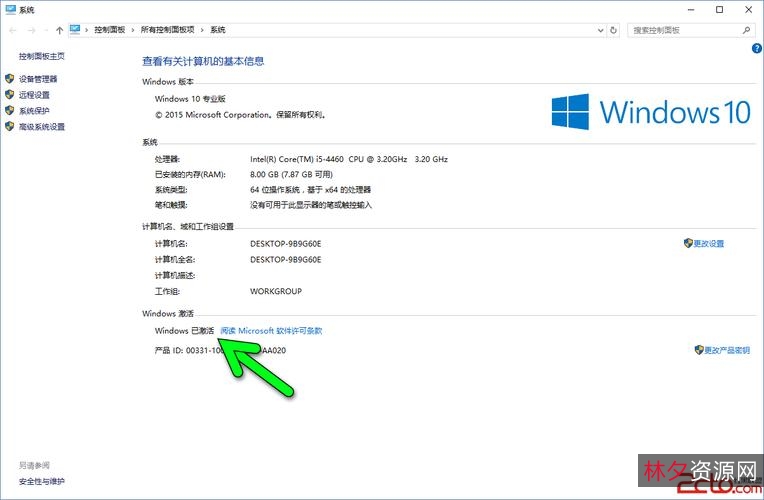Click the 产品 ID text line

click(x=220, y=350)
